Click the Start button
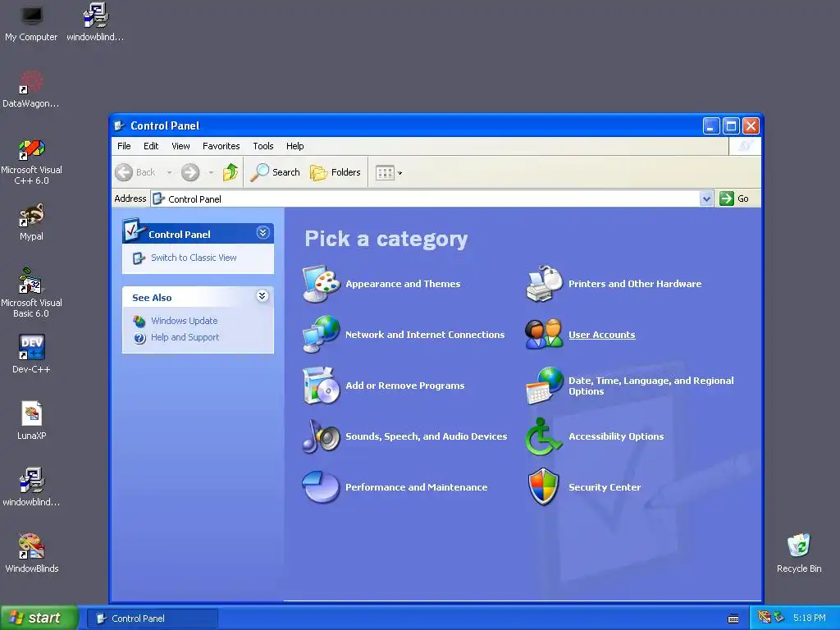Image resolution: width=840 pixels, height=630 pixels. 39,618
